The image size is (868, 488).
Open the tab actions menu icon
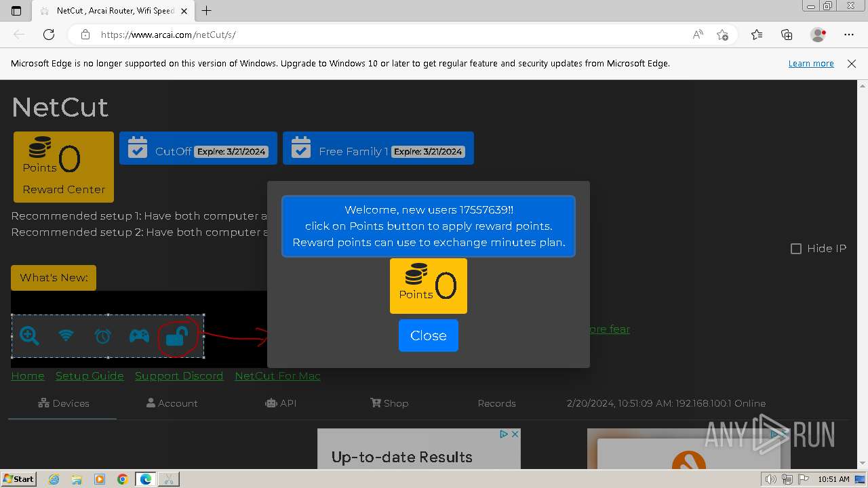[x=16, y=11]
